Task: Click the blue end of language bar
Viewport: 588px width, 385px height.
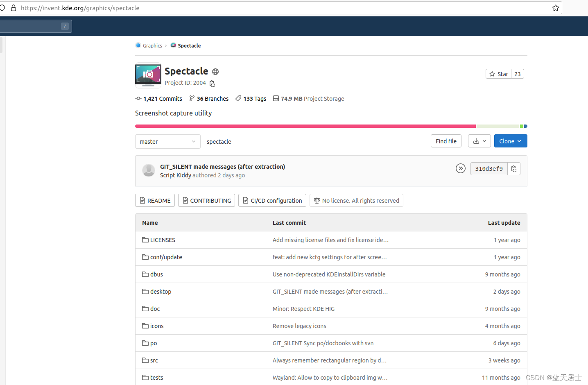Action: (x=526, y=126)
